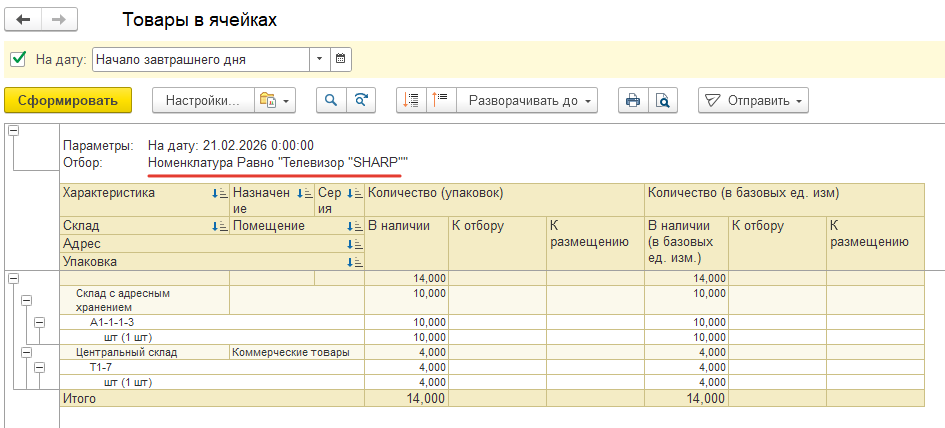Open the "Отправить" dropdown menu
The image size is (945, 428).
pyautogui.click(x=752, y=100)
